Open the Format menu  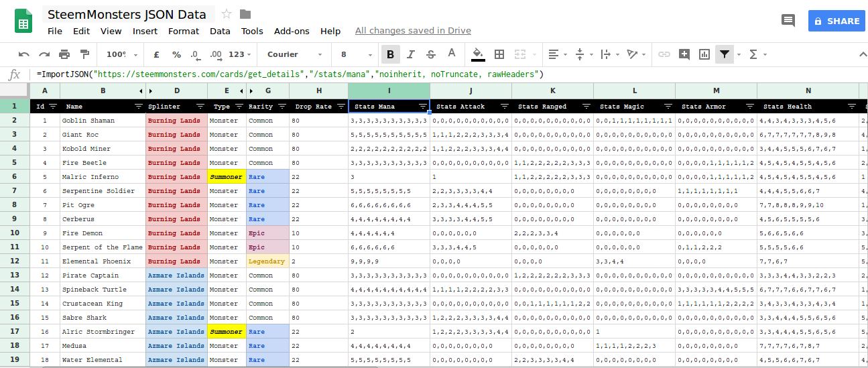pyautogui.click(x=184, y=31)
